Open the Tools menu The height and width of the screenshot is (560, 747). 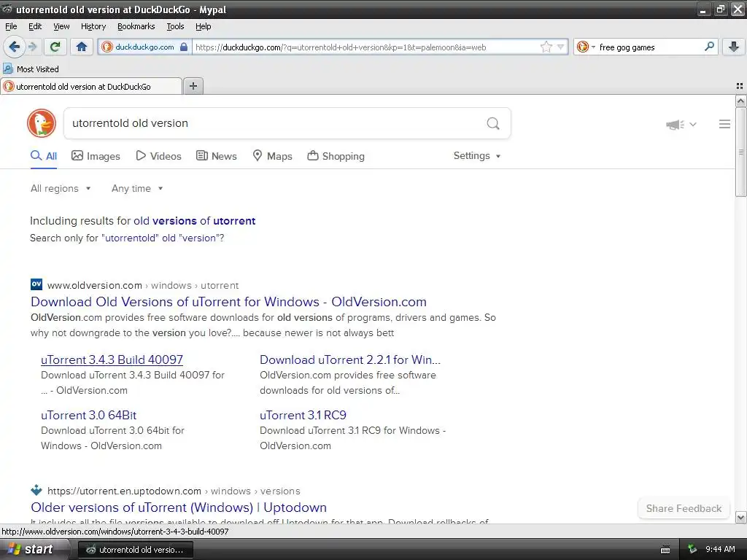pos(175,26)
